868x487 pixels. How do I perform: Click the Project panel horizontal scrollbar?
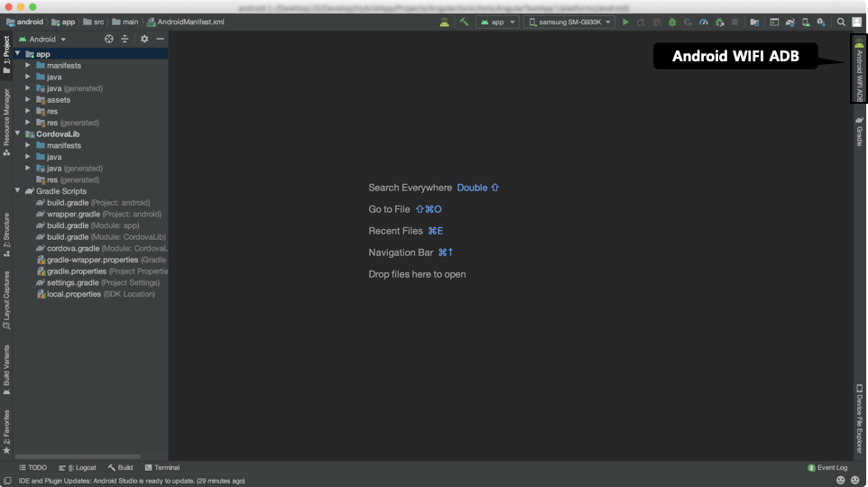click(78, 456)
